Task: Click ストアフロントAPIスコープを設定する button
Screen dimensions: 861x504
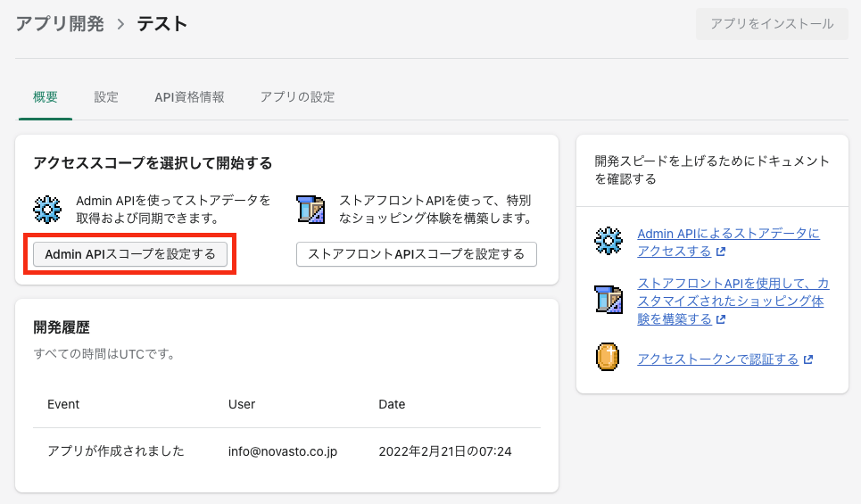Action: tap(416, 254)
